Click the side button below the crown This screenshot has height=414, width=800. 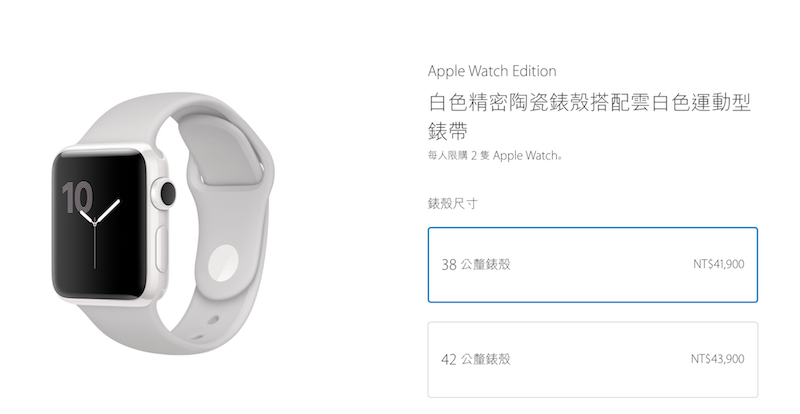[162, 249]
